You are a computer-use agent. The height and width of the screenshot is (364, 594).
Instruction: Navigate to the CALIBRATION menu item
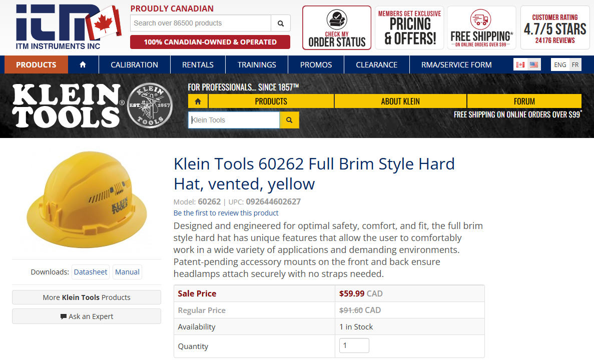pyautogui.click(x=134, y=64)
